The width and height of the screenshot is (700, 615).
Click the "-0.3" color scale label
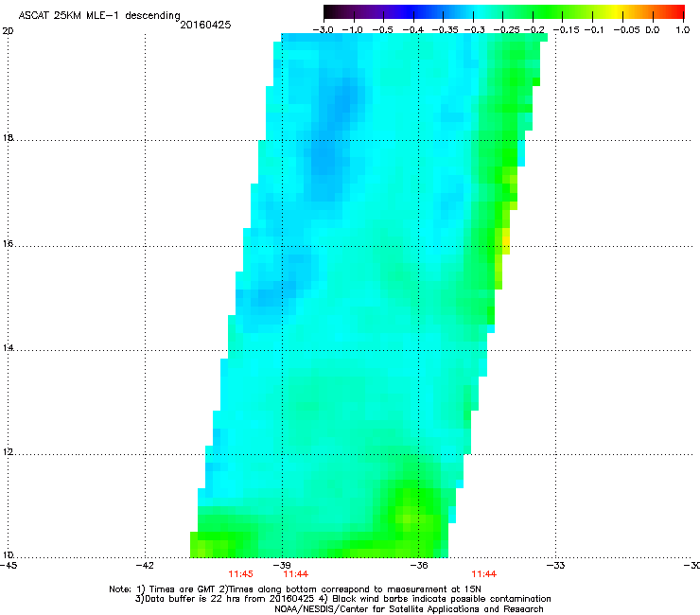pyautogui.click(x=474, y=30)
